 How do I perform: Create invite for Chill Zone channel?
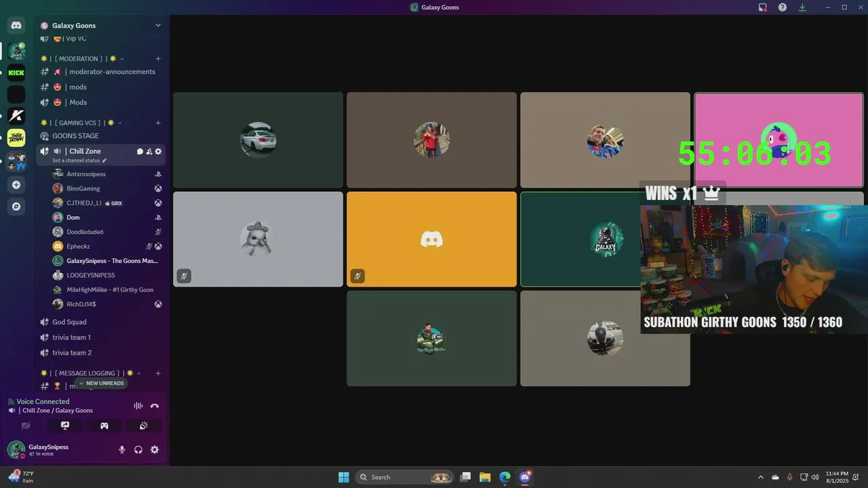pos(149,152)
